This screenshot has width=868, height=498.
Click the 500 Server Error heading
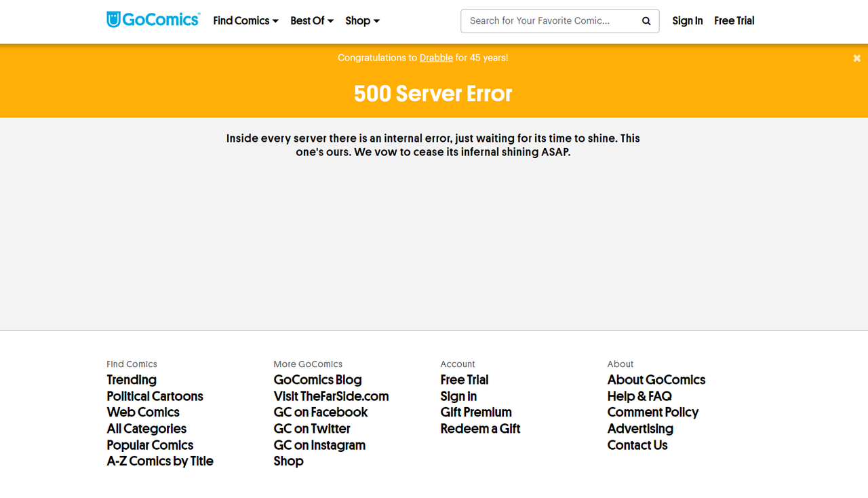coord(433,94)
